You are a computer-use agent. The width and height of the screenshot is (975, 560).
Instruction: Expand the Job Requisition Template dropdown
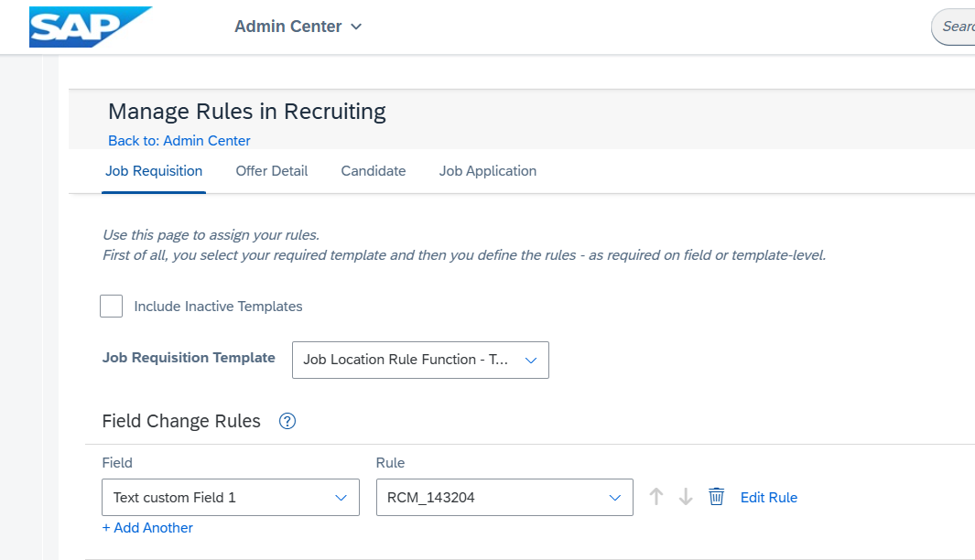click(420, 360)
